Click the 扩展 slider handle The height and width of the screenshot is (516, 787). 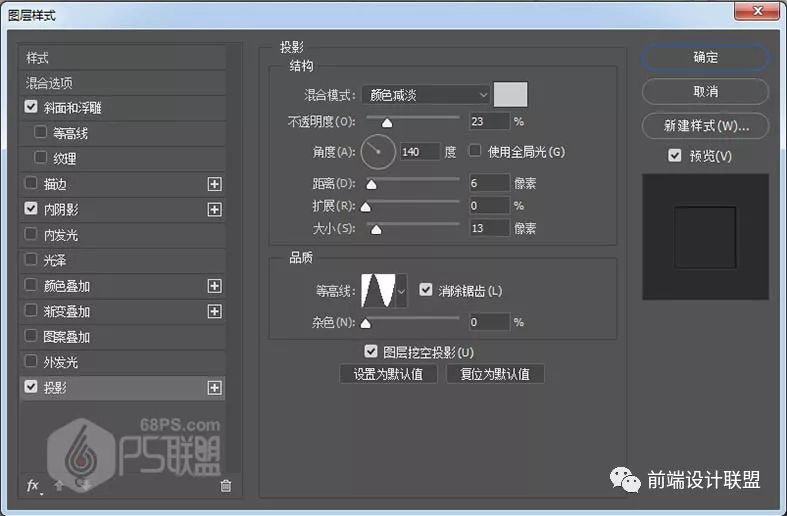[366, 206]
